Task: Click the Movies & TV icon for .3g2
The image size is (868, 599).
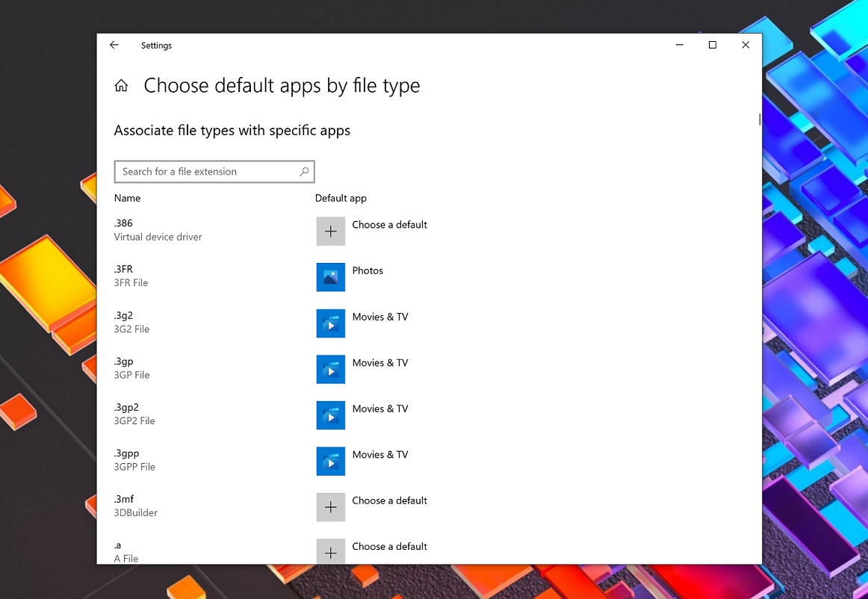Action: [x=330, y=323]
